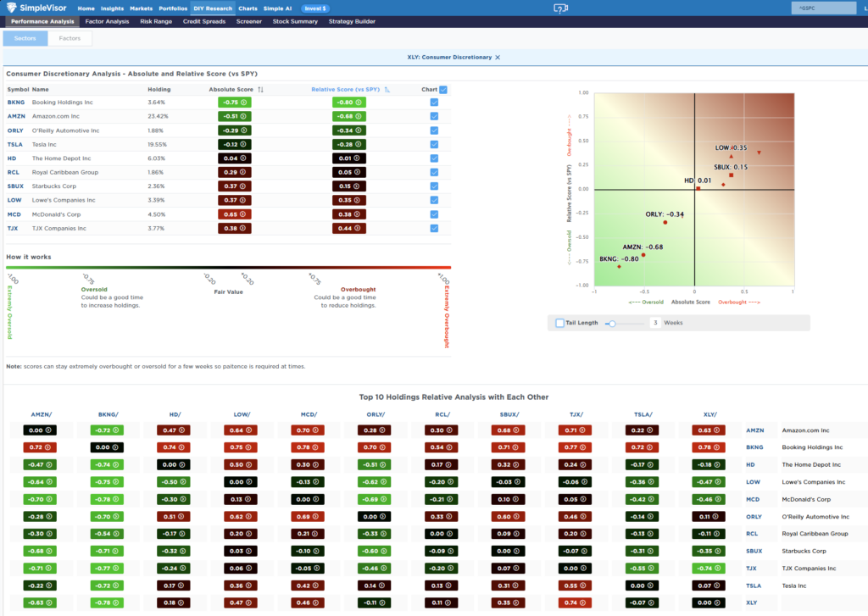Switch to the Factor Analysis tab

(x=107, y=21)
